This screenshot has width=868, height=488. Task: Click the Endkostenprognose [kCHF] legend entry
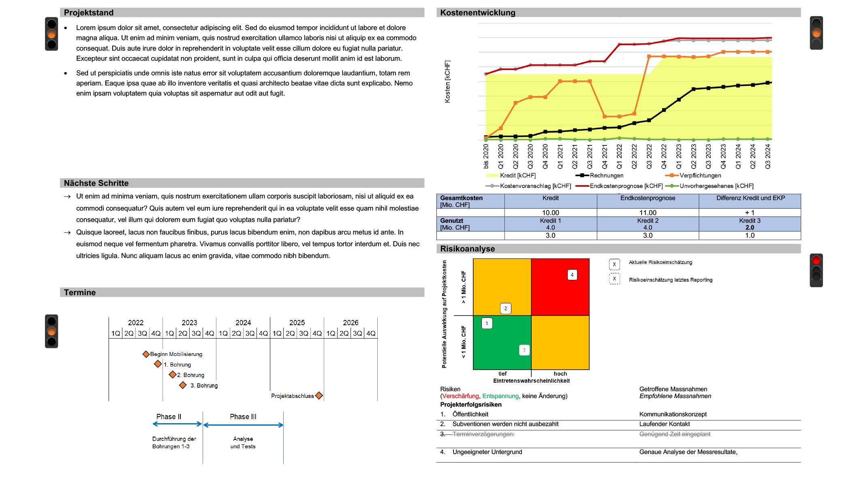(x=619, y=186)
